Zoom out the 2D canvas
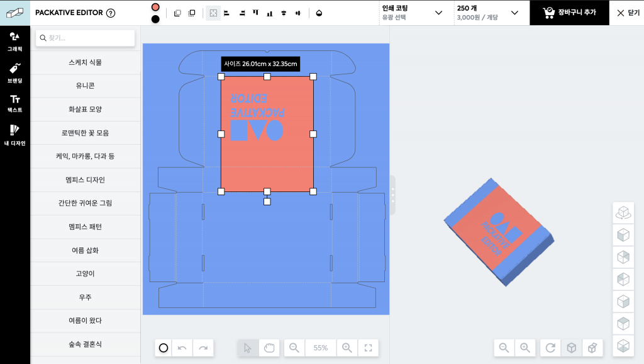The width and height of the screenshot is (644, 364). [x=294, y=348]
